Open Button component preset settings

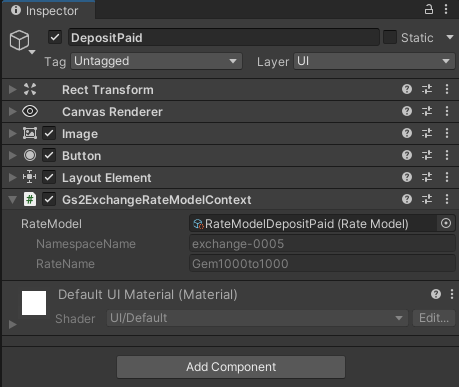tap(427, 155)
